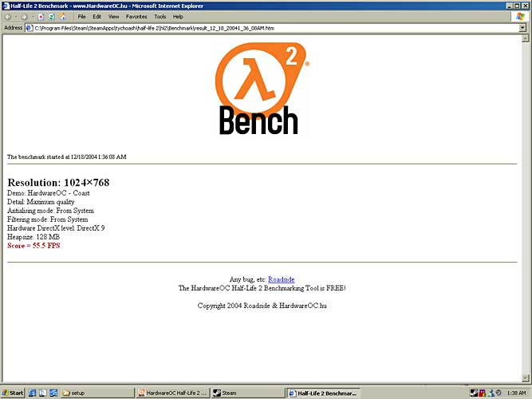Click the Half-Life 2 Bench logo image
This screenshot has width=532, height=399.
(262, 89)
